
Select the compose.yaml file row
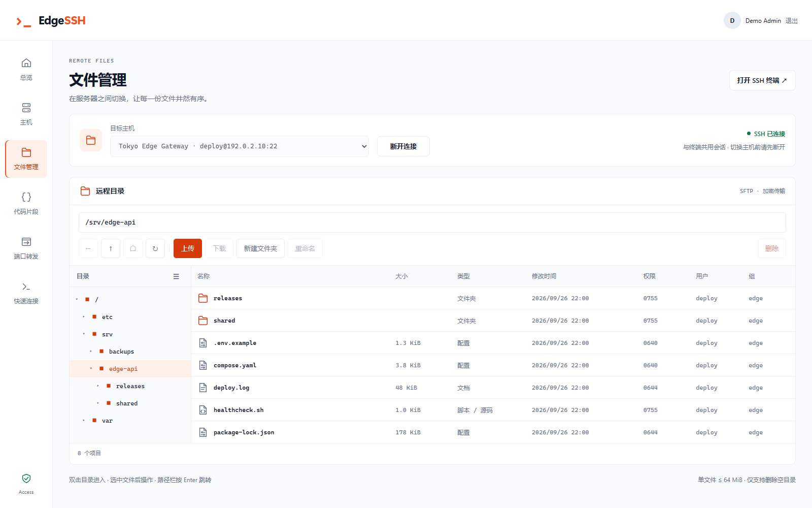tap(493, 365)
